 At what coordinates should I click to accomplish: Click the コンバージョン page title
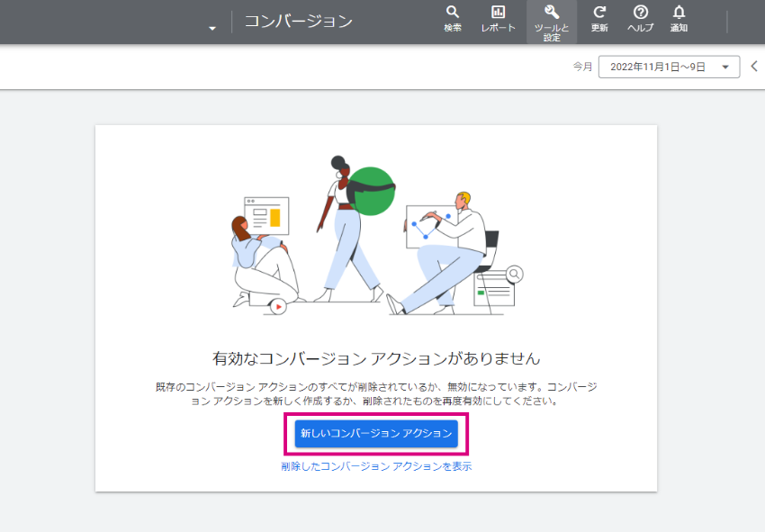pyautogui.click(x=299, y=21)
